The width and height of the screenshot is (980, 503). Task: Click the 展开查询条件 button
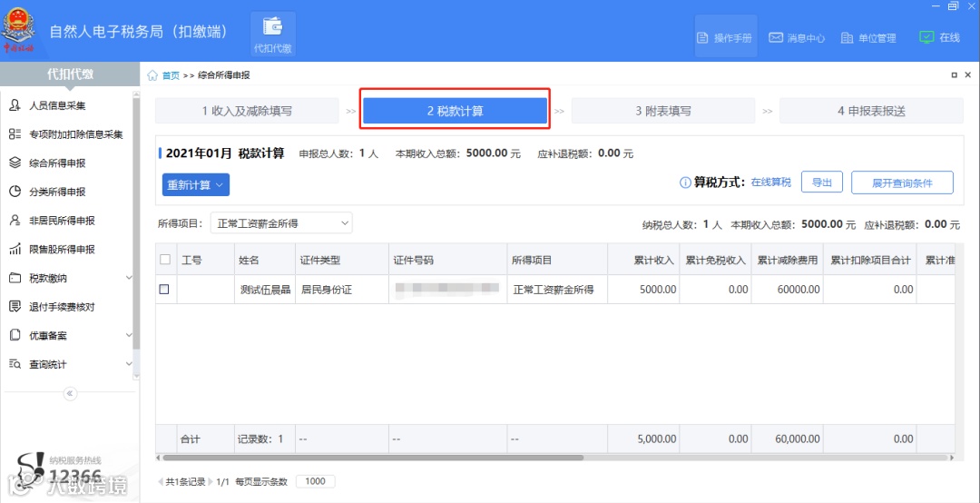point(902,182)
